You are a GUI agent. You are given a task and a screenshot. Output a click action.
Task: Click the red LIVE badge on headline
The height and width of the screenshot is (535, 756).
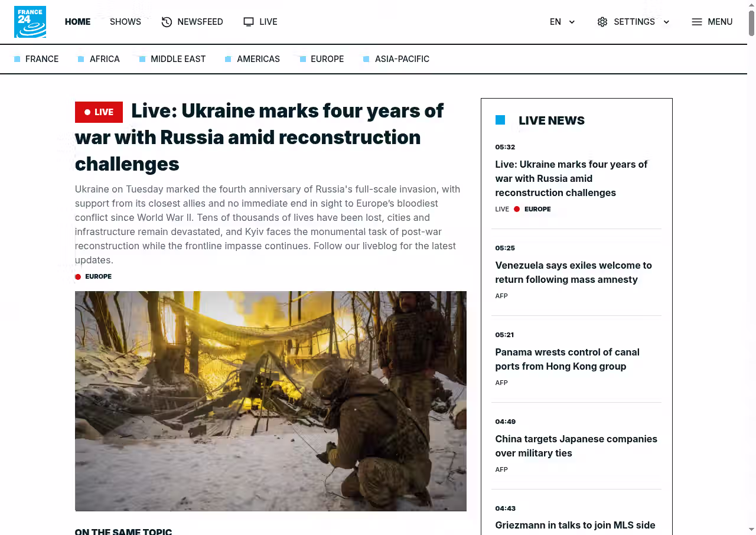click(x=99, y=112)
